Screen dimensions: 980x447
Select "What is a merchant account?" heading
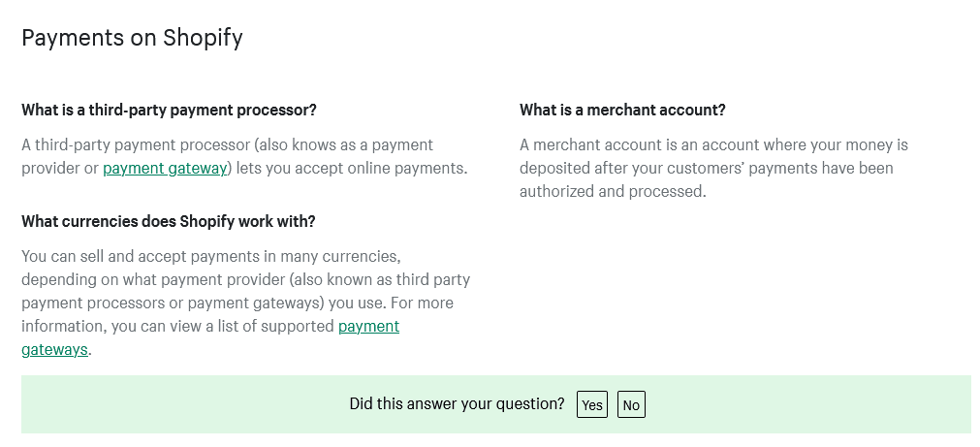pos(622,110)
